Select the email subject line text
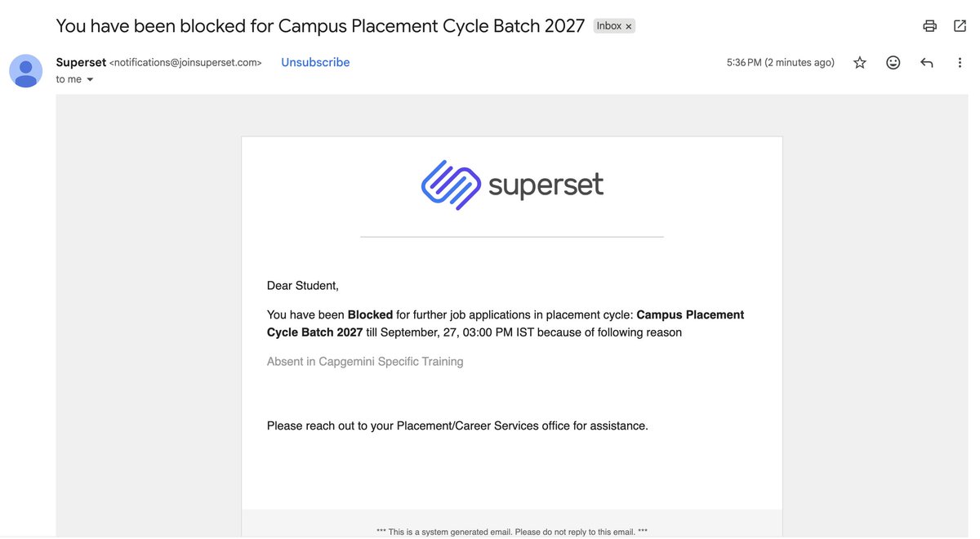 [320, 26]
